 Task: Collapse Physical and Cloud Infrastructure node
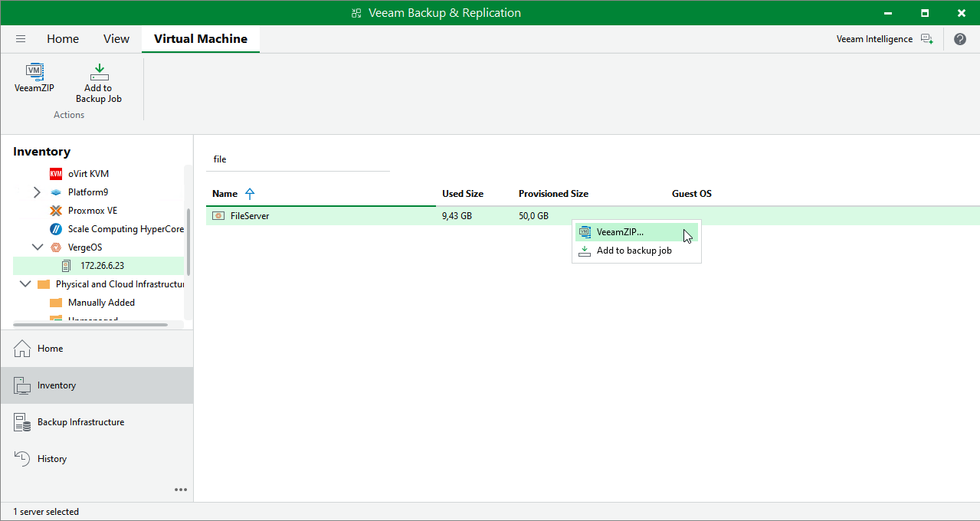point(25,284)
